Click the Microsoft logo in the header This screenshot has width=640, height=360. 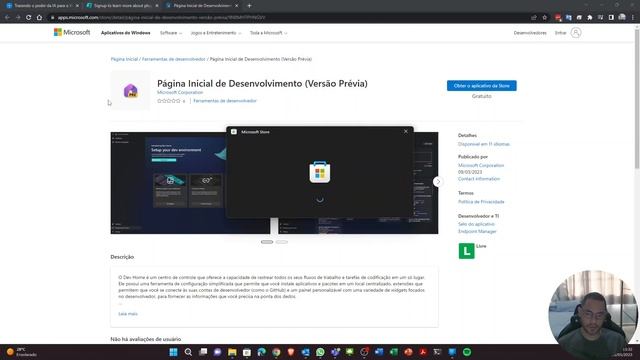[x=72, y=32]
